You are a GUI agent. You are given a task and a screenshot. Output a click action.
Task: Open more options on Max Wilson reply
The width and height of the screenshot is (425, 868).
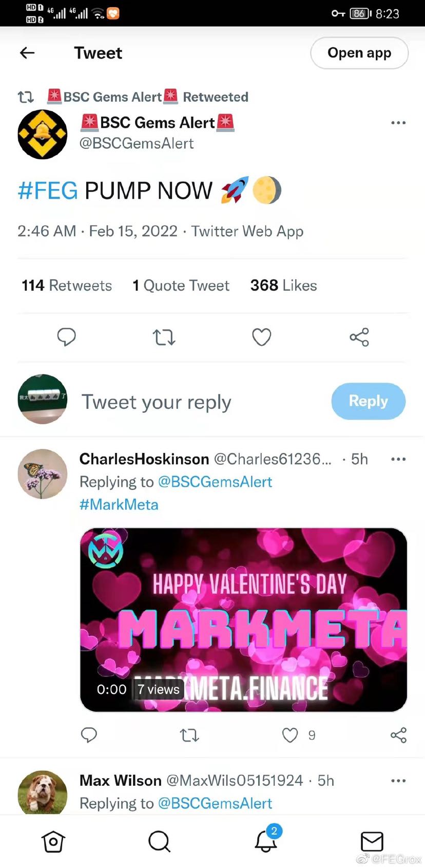pyautogui.click(x=398, y=781)
